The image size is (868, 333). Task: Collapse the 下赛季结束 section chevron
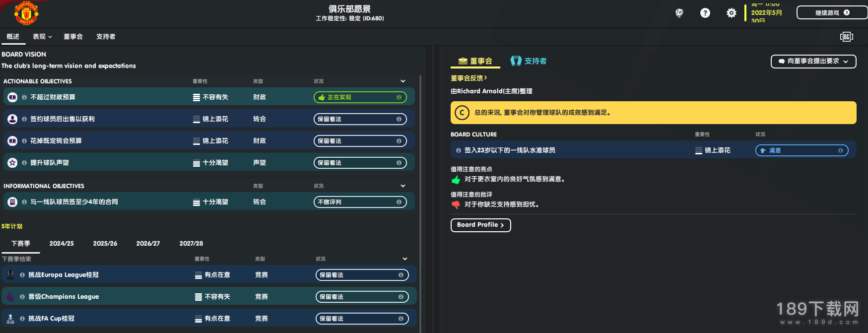coord(405,259)
